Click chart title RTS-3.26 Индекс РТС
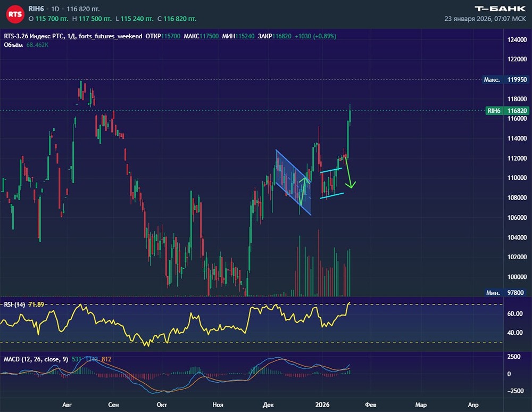 click(34, 36)
